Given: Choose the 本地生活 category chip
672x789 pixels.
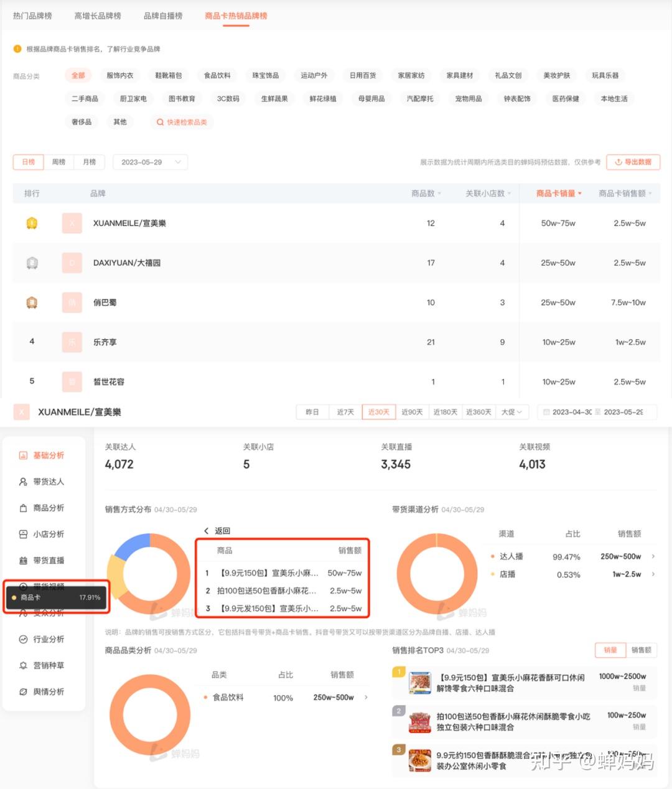Looking at the screenshot, I should click(614, 98).
